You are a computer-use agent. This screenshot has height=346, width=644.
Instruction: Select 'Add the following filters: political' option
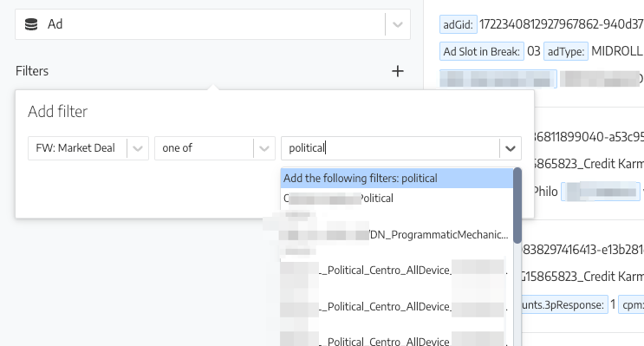(397, 179)
